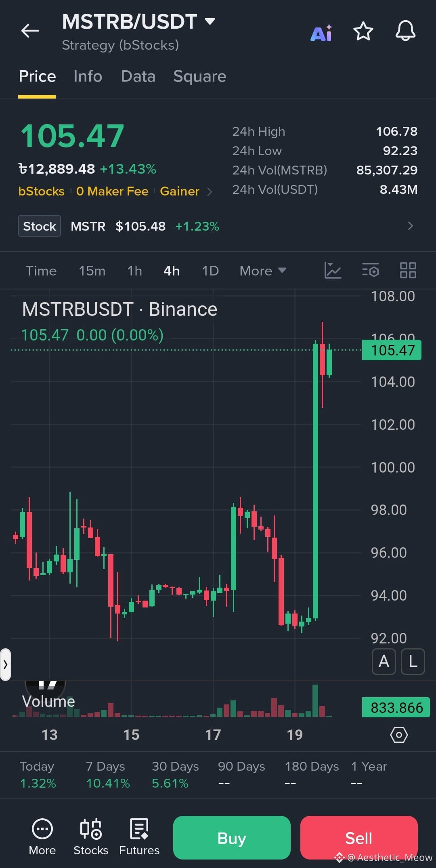Select the 1h interval

click(x=134, y=271)
